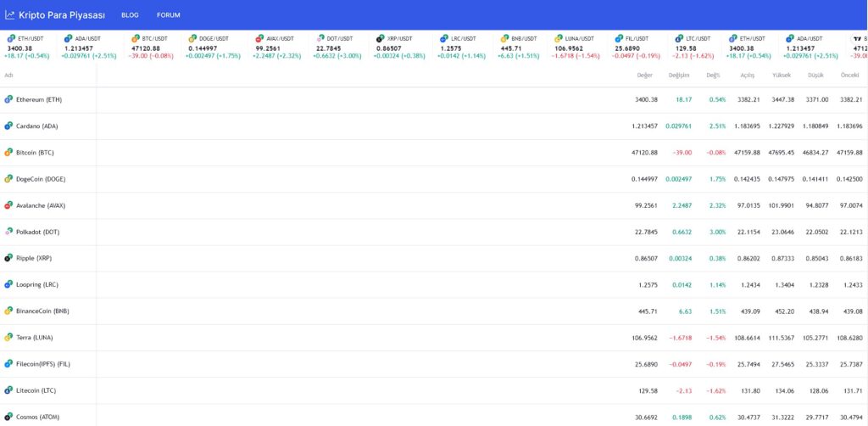
Task: Click the Ripple (XRP) coin icon
Action: click(8, 258)
